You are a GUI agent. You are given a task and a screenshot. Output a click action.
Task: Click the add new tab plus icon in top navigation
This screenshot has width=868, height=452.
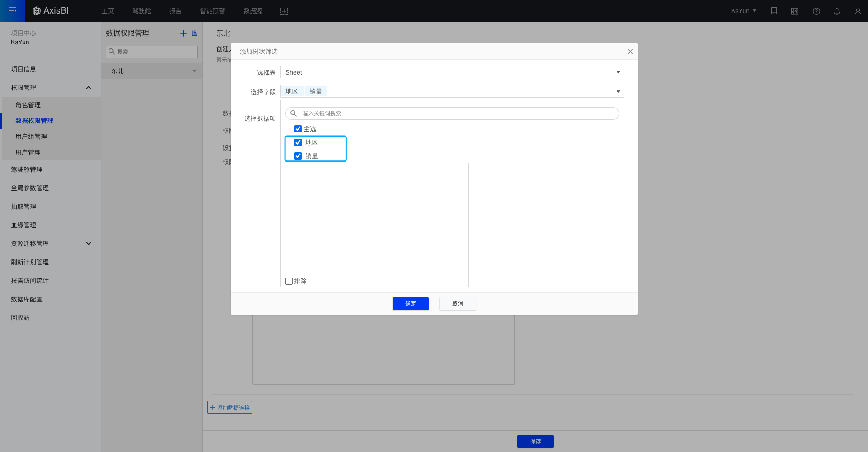(284, 11)
